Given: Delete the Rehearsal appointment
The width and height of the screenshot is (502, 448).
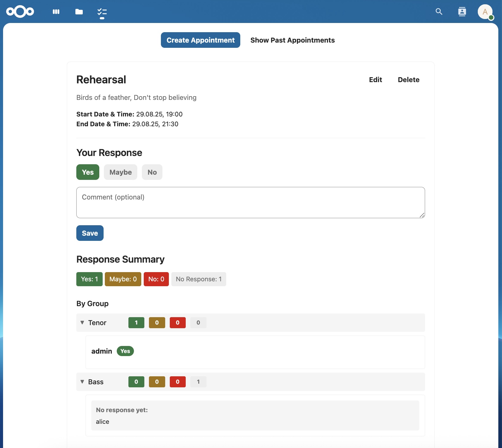Looking at the screenshot, I should (x=409, y=80).
